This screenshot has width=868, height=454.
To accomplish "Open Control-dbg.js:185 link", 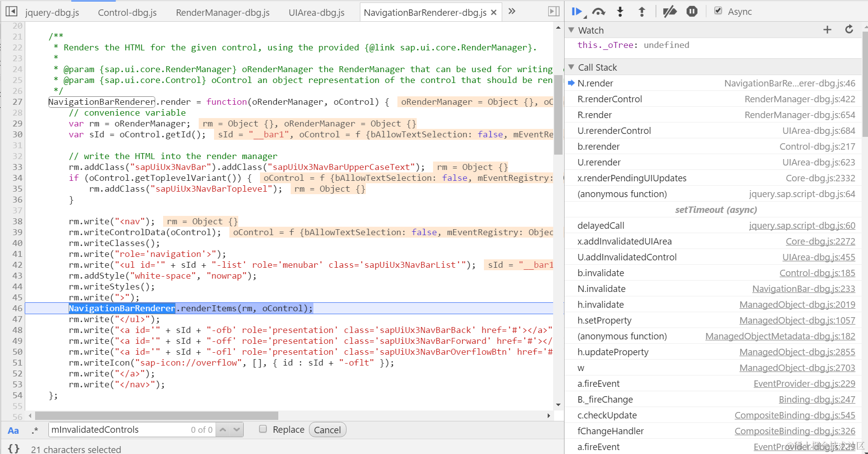I will coord(817,273).
